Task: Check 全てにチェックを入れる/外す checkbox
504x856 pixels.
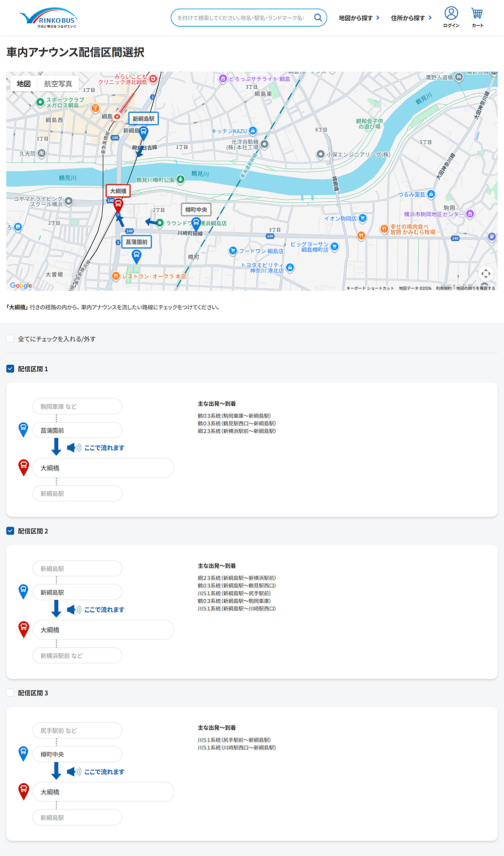Action: click(x=10, y=338)
